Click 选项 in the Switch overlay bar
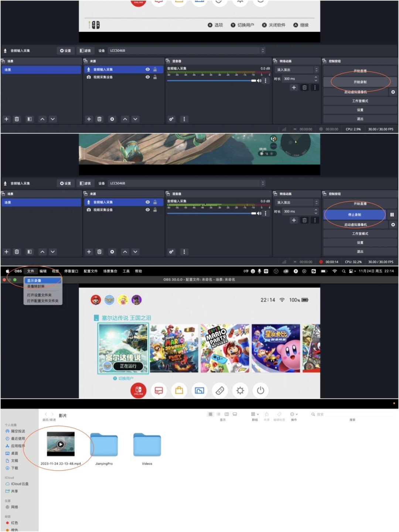Image resolution: width=399 pixels, height=532 pixels. coord(215,25)
